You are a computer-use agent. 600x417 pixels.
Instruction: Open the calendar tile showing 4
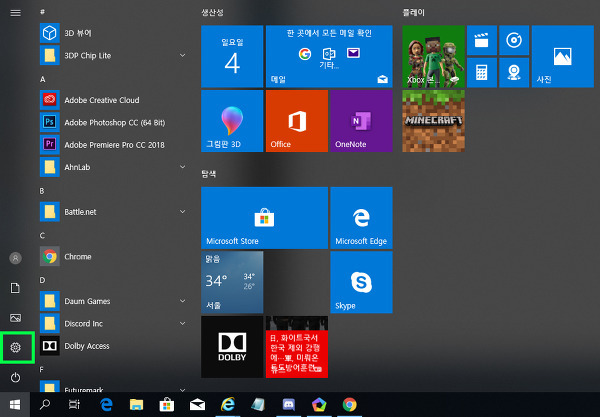pos(232,56)
